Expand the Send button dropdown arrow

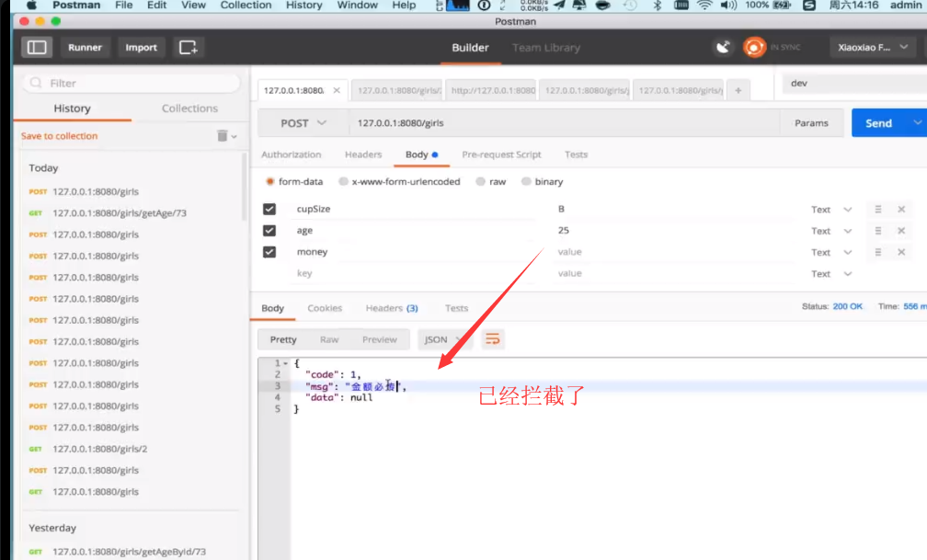click(916, 123)
